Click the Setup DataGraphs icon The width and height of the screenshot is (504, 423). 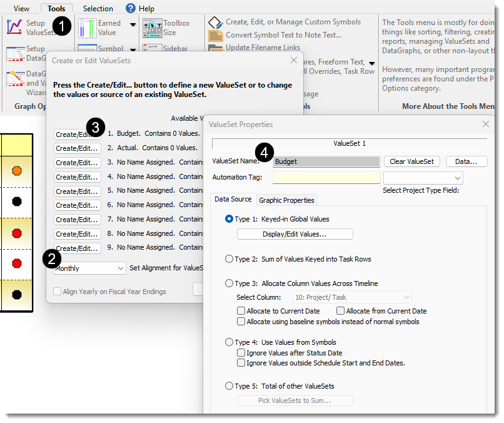click(15, 53)
